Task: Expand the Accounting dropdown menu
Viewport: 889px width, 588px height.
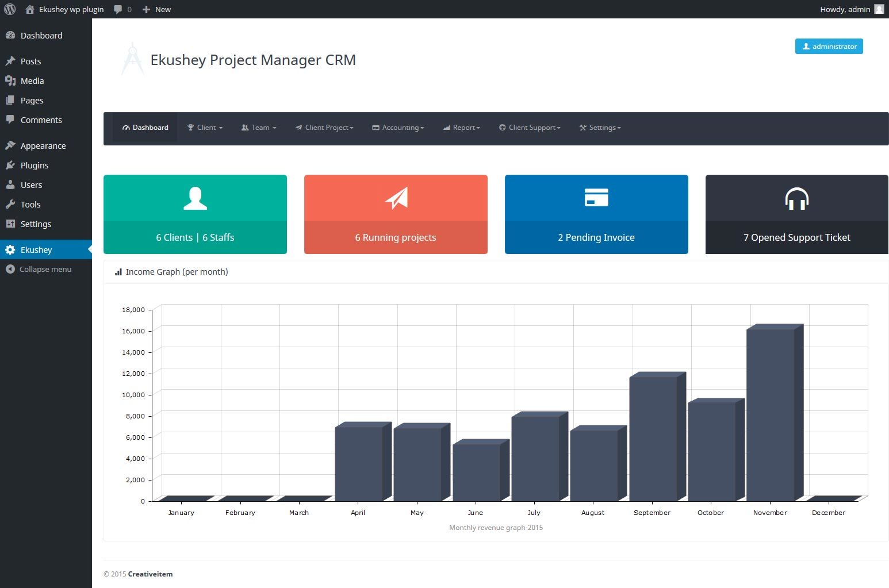Action: click(398, 128)
